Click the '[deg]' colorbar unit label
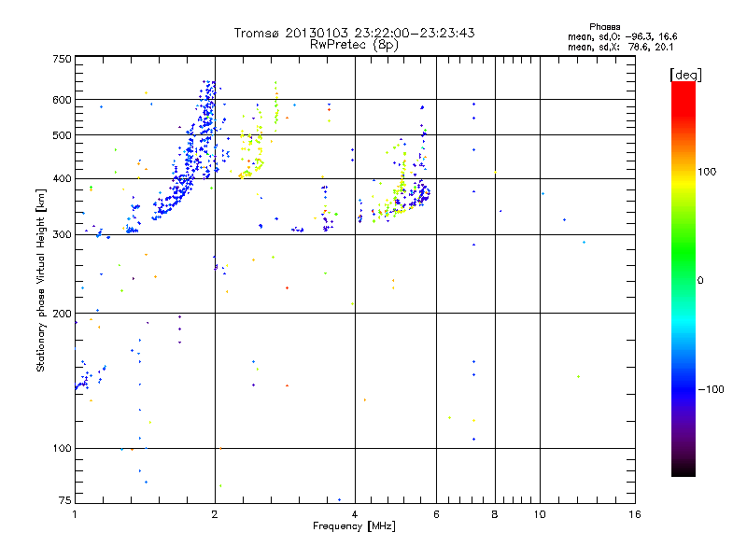The image size is (747, 560). coord(685,75)
